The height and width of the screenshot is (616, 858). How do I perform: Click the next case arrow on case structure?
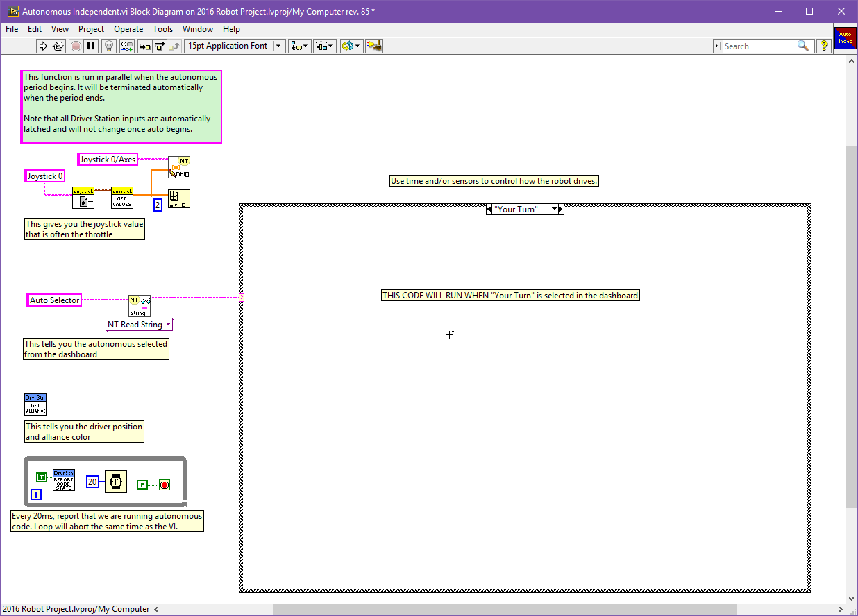[x=561, y=209]
